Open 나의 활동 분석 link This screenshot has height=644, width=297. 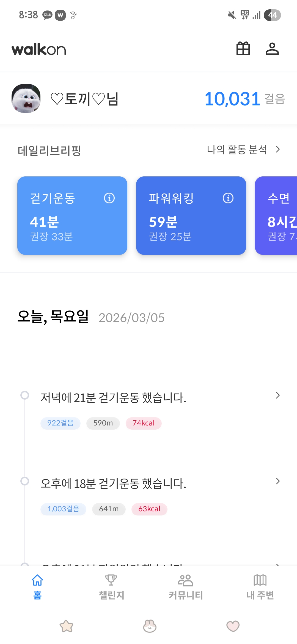click(x=237, y=150)
